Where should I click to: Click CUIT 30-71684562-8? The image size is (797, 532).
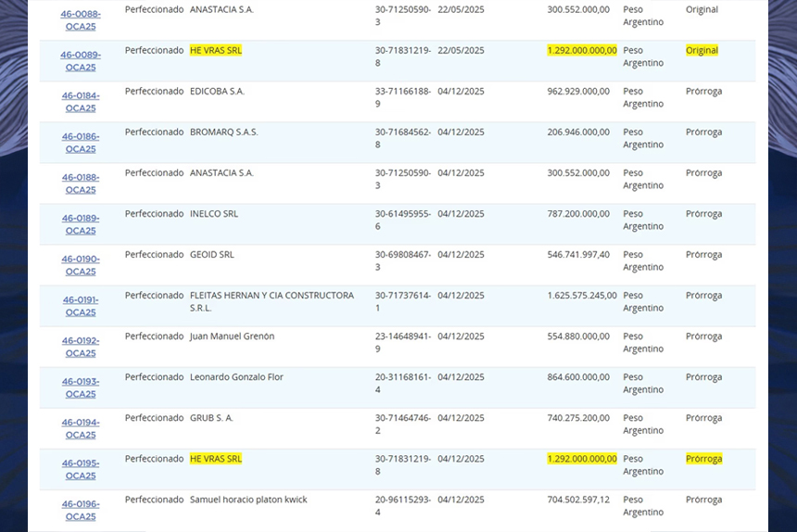pyautogui.click(x=403, y=138)
